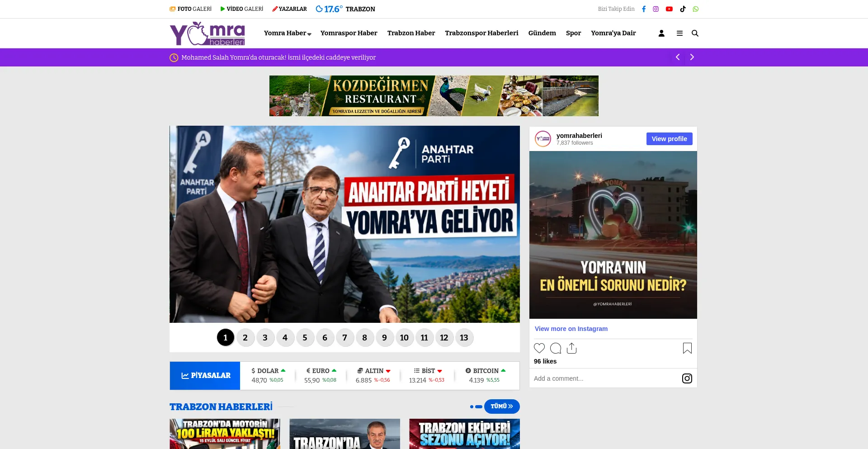Open the YouTube social icon
The image size is (868, 449).
[x=669, y=9]
